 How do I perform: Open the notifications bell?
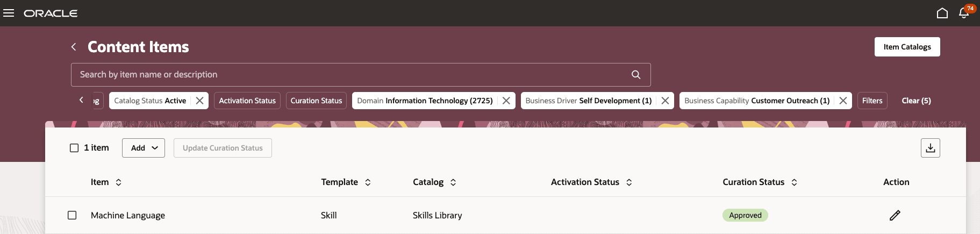point(964,13)
